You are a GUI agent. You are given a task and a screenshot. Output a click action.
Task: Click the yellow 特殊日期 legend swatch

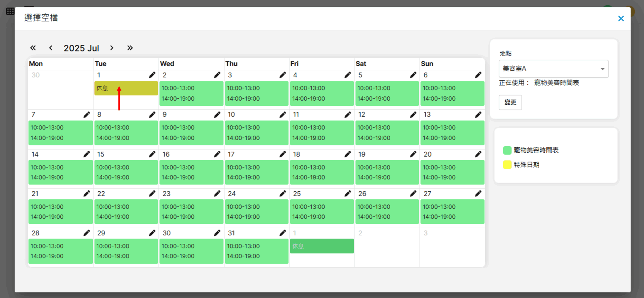(x=507, y=165)
